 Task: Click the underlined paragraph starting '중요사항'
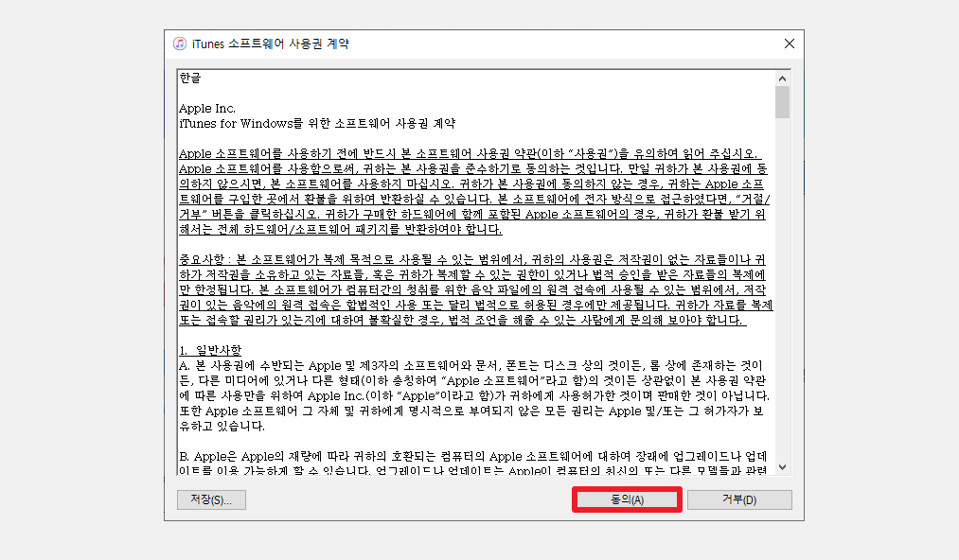tap(476, 289)
